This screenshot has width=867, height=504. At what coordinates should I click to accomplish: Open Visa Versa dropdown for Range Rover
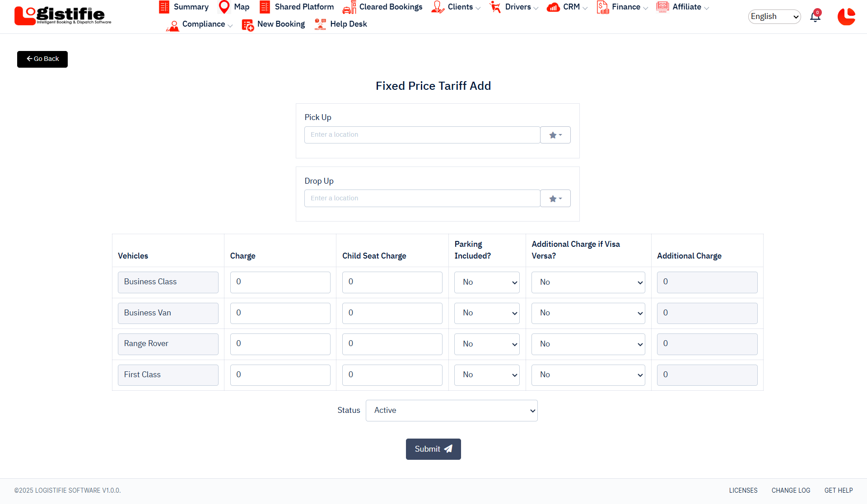click(588, 344)
